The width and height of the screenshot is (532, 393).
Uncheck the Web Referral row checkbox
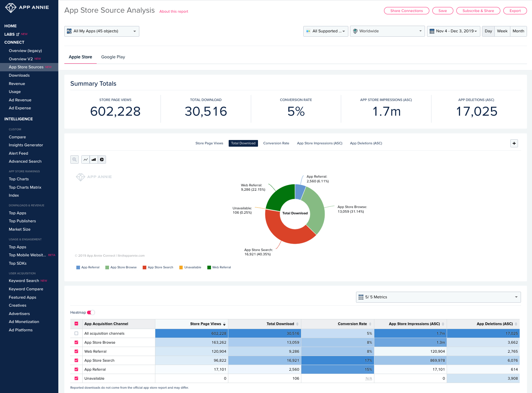coord(76,351)
